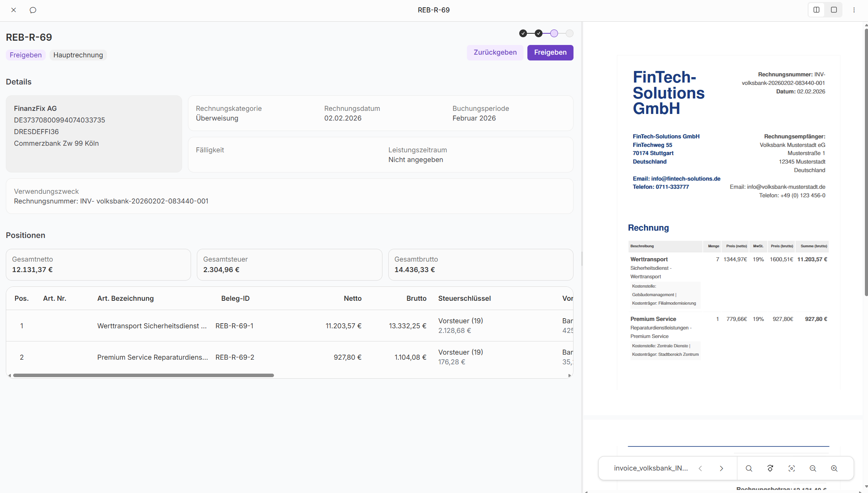The image size is (868, 493).
Task: Click the search icon in document toolbar
Action: pyautogui.click(x=749, y=468)
